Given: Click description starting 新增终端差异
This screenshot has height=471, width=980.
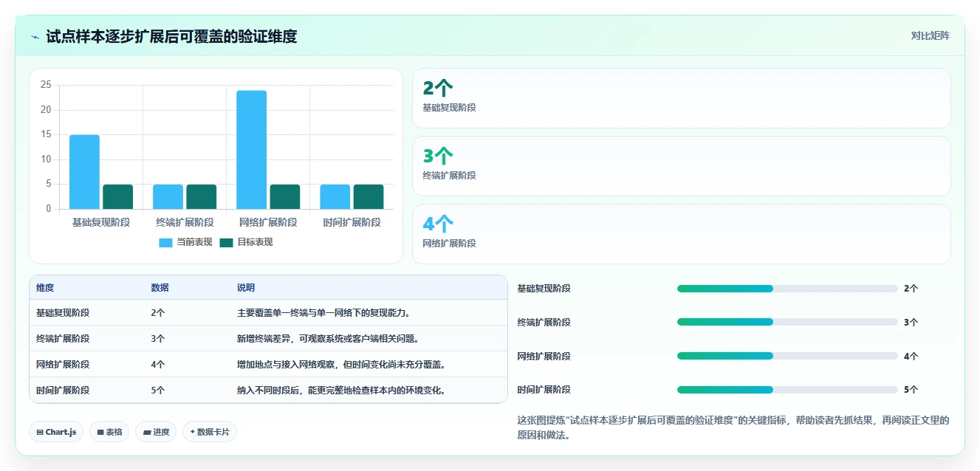Looking at the screenshot, I should coord(328,339).
